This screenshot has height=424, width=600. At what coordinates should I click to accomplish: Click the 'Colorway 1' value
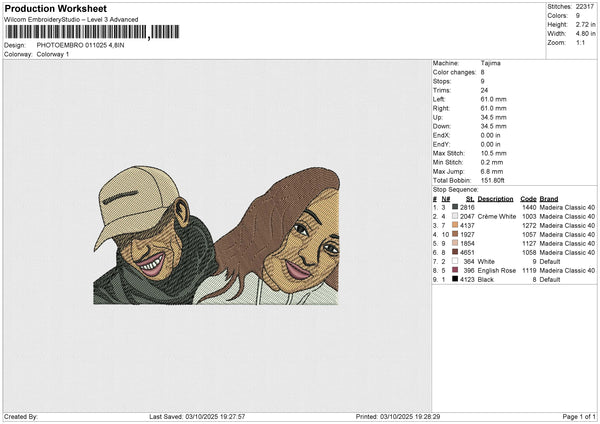pos(53,54)
